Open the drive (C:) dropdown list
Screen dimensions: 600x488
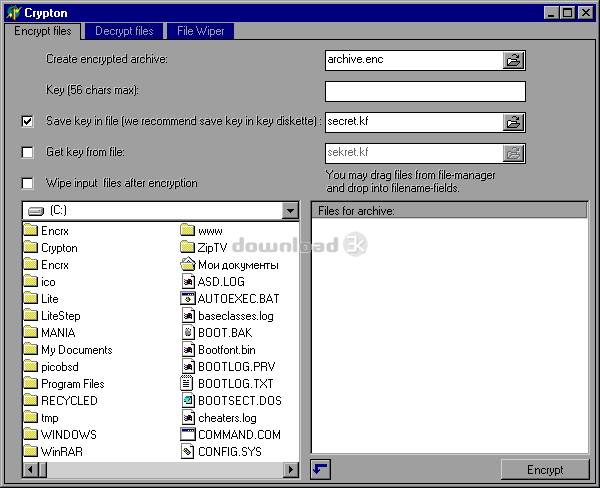coord(290,211)
